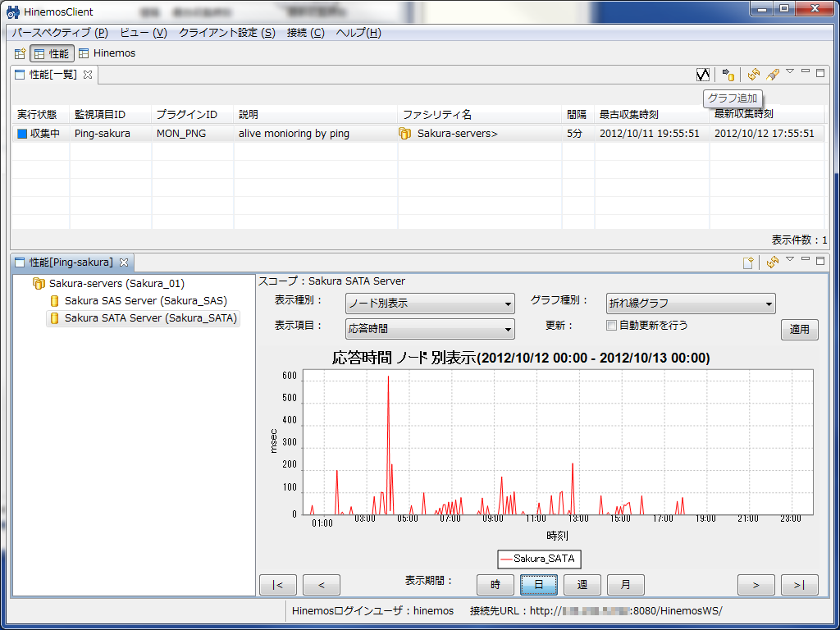Sort by ファシリティ名 column header

(480, 115)
